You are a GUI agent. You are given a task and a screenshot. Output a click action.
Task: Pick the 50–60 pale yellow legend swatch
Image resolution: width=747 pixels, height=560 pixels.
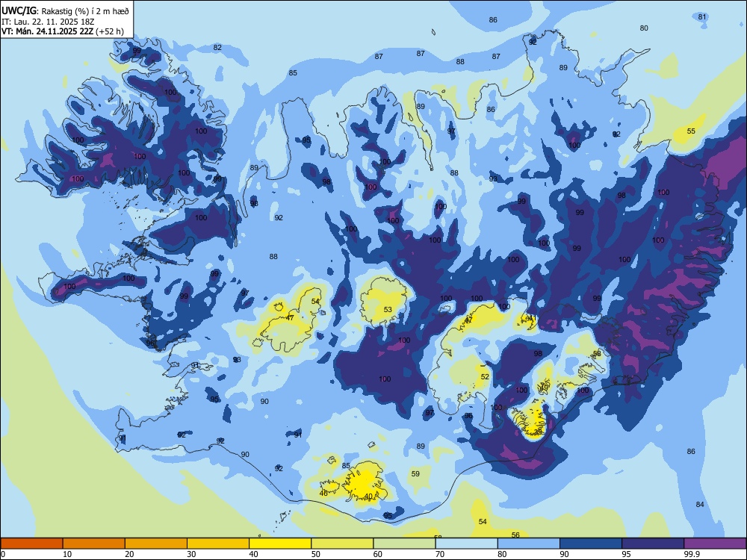coord(343,544)
